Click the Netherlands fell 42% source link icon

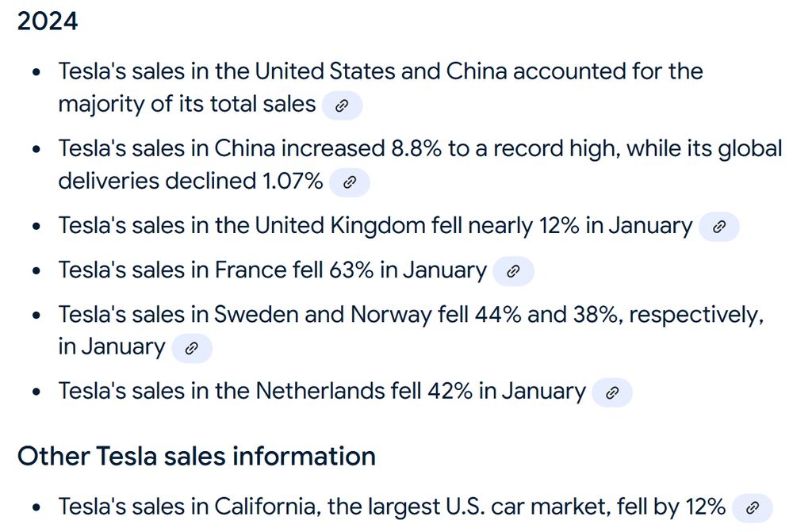point(611,392)
